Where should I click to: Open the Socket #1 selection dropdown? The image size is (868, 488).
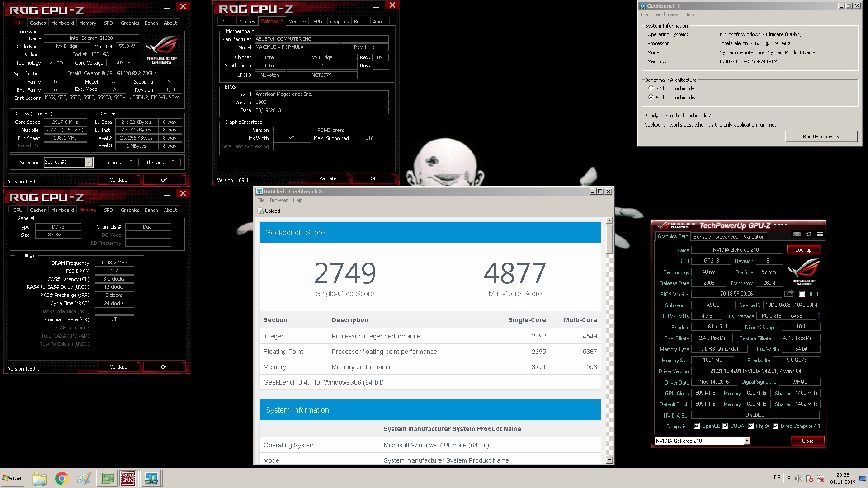pyautogui.click(x=89, y=163)
